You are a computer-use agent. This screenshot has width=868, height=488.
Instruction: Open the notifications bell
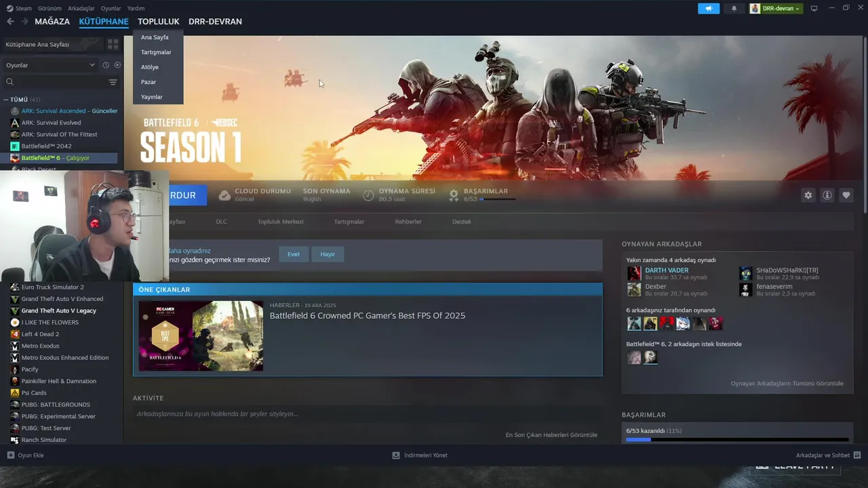(x=734, y=8)
